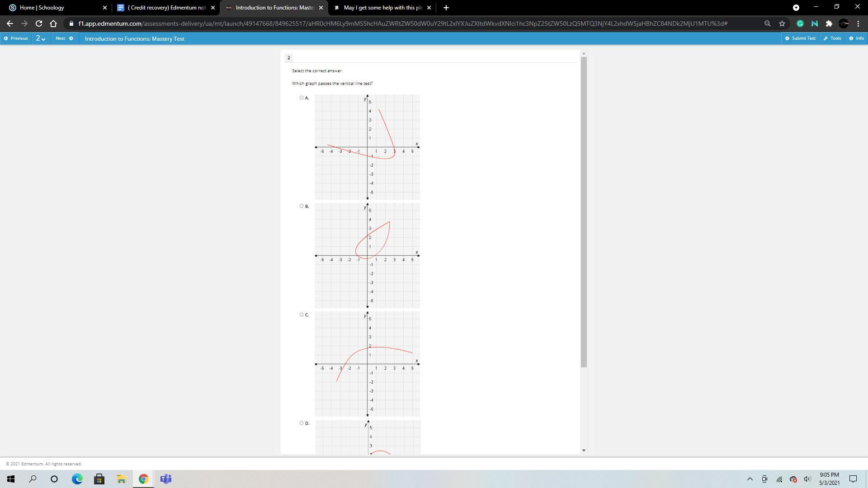Click the Grammarly extension icon
Viewport: 868px width, 488px height.
[x=800, y=23]
